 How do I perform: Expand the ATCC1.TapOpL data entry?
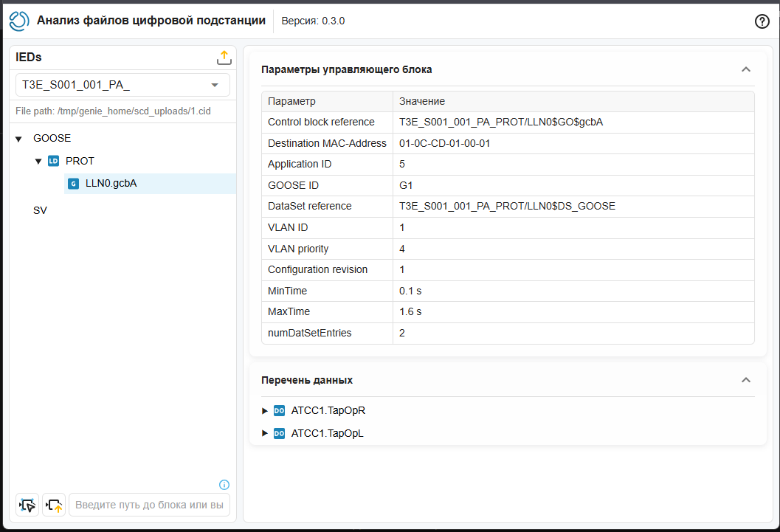pyautogui.click(x=265, y=434)
